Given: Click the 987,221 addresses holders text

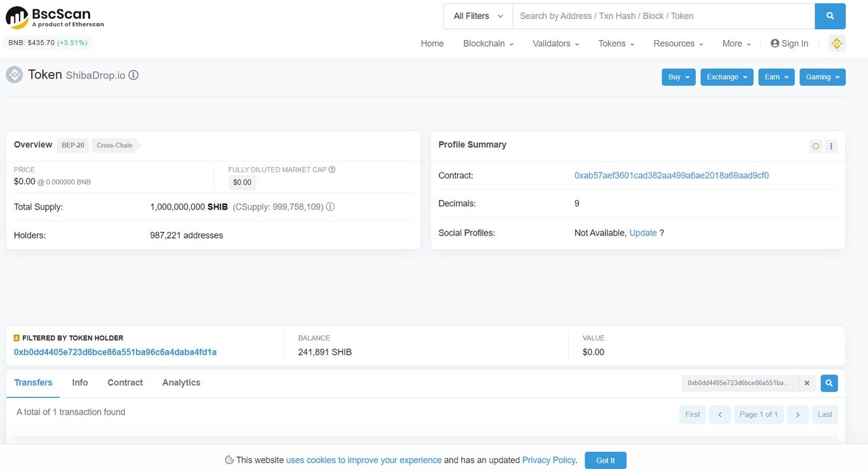Looking at the screenshot, I should [186, 235].
